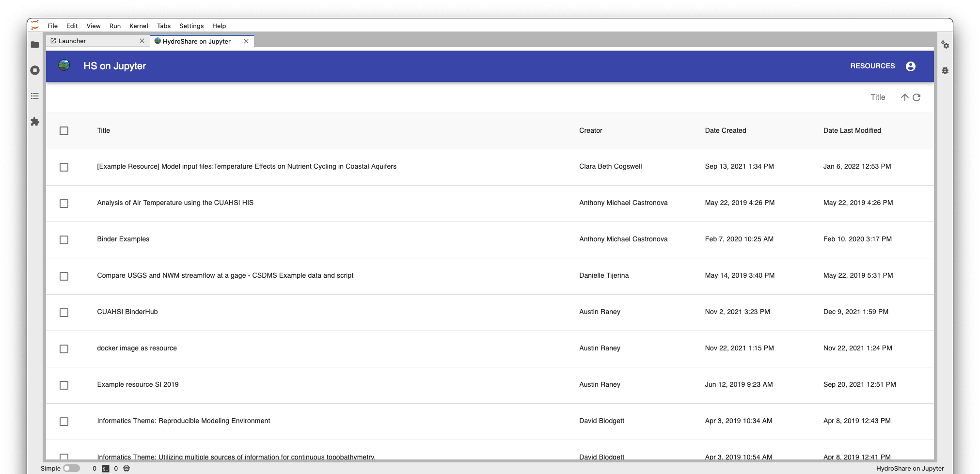Viewport: 980px width, 474px height.
Task: Click date created Jun 12, 2019 9:23 AM
Action: (739, 384)
